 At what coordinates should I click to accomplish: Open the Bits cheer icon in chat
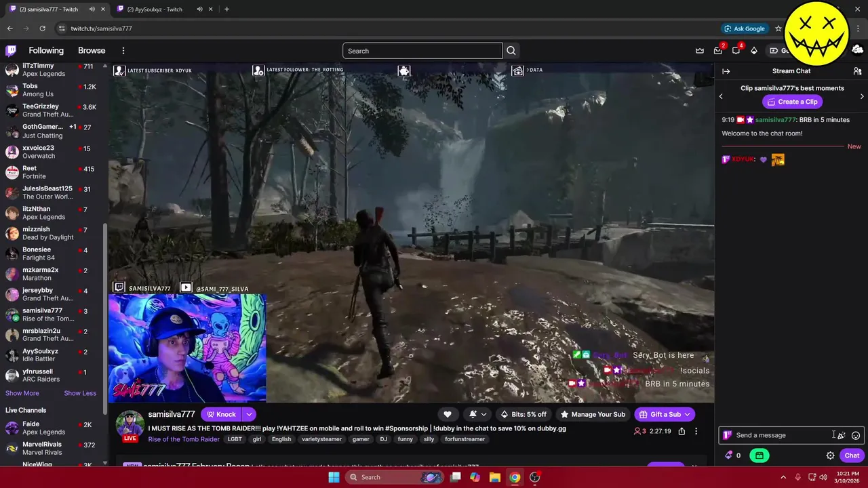[841, 435]
